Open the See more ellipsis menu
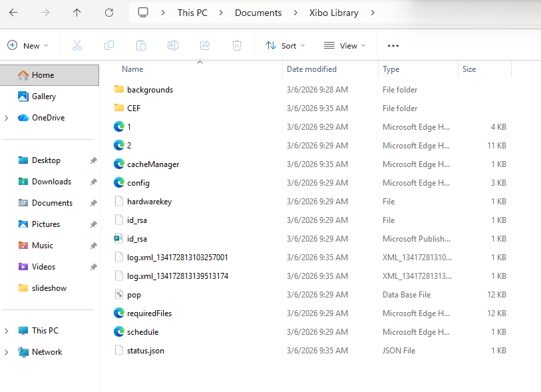The width and height of the screenshot is (541, 392). pos(393,45)
